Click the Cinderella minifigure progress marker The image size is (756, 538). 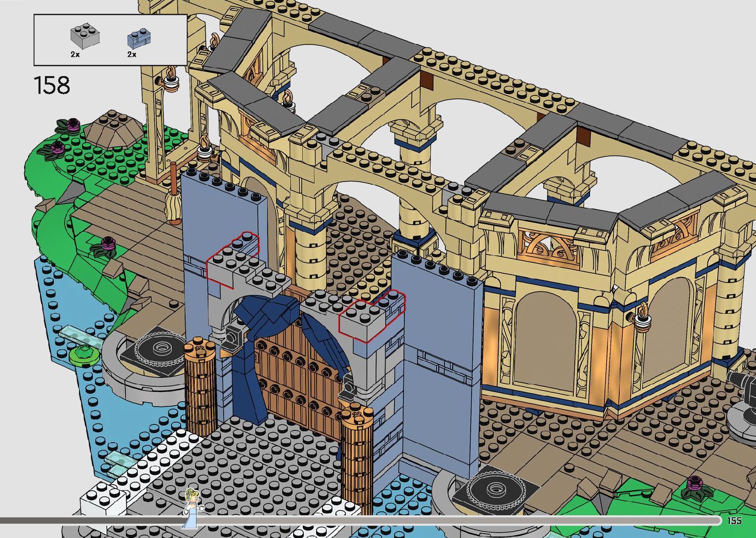point(192,507)
